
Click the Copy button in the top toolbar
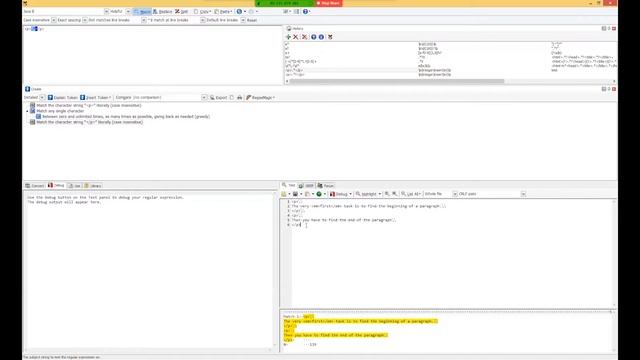202,11
